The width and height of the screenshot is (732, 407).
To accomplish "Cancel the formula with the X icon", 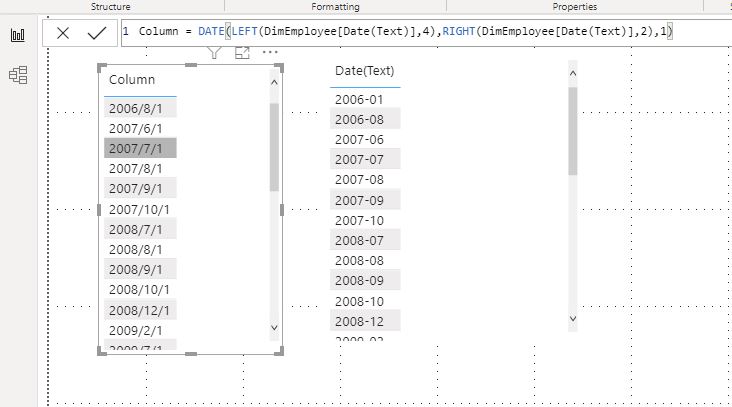I will (x=63, y=33).
